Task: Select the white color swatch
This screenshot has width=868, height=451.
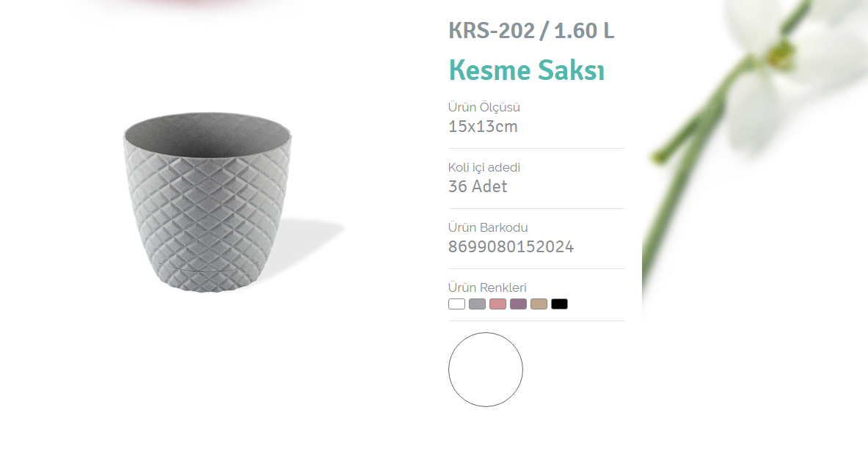Action: click(x=456, y=304)
